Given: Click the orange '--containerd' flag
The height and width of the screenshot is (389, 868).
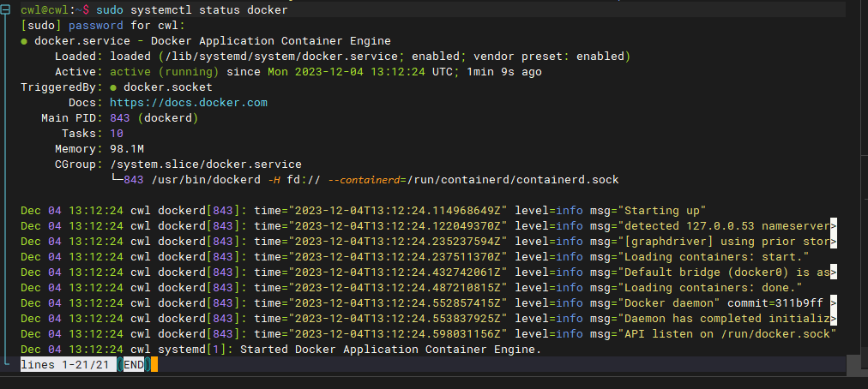Looking at the screenshot, I should tap(365, 180).
